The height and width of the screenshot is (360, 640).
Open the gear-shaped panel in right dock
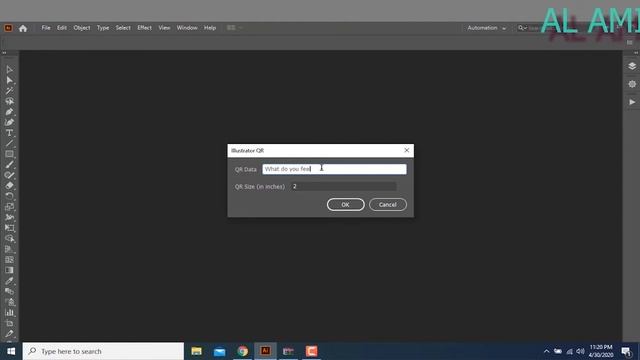coord(632,84)
